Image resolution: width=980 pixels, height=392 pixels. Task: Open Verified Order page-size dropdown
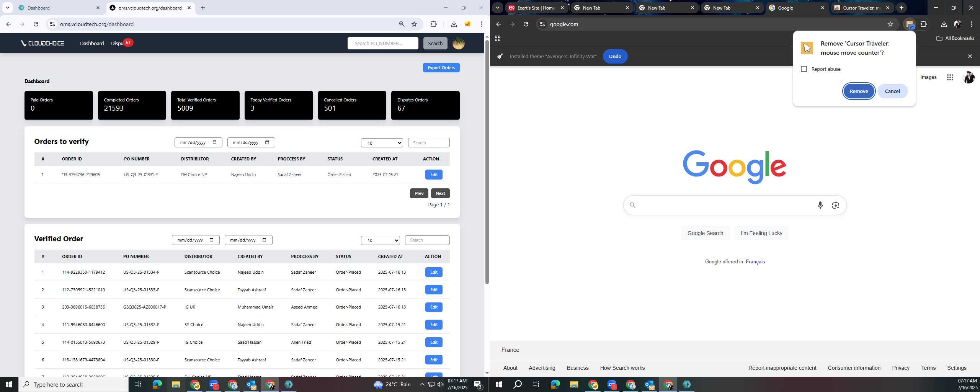(x=380, y=240)
